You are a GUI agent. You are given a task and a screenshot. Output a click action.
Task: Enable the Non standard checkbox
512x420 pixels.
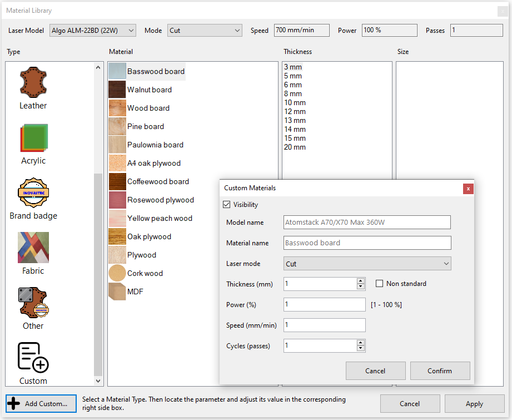tap(380, 284)
